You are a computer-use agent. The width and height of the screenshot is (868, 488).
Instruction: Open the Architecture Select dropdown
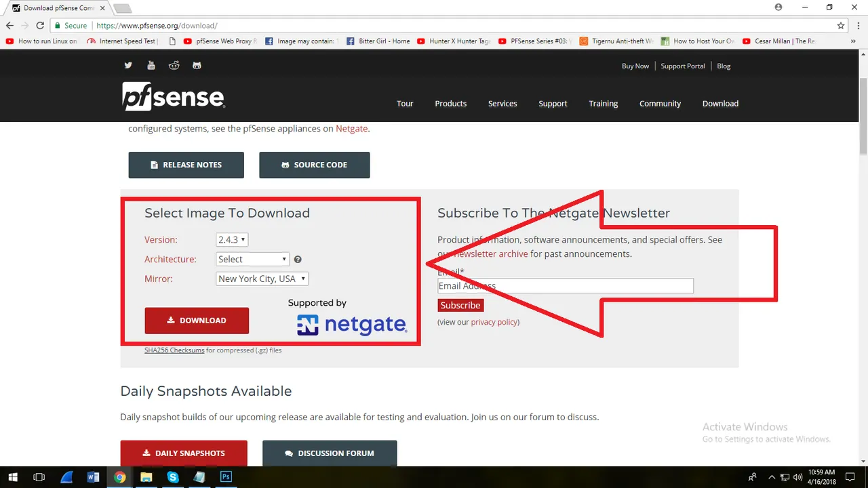[252, 259]
